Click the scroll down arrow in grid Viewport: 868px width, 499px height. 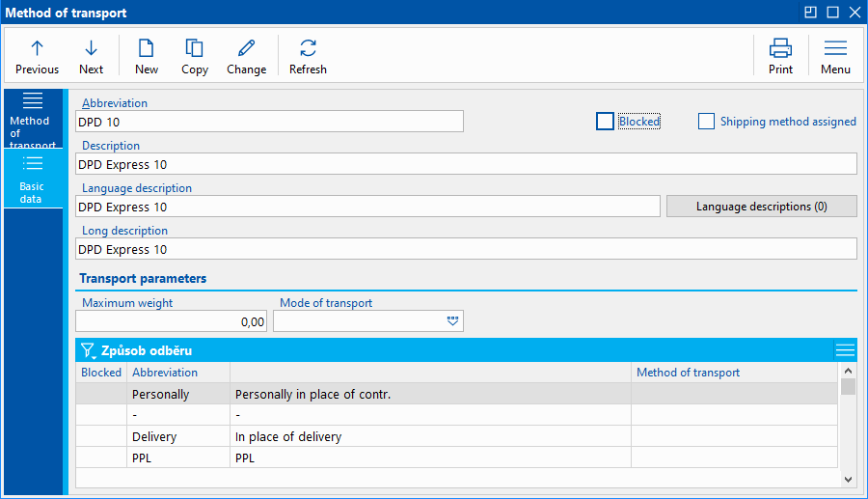point(848,480)
